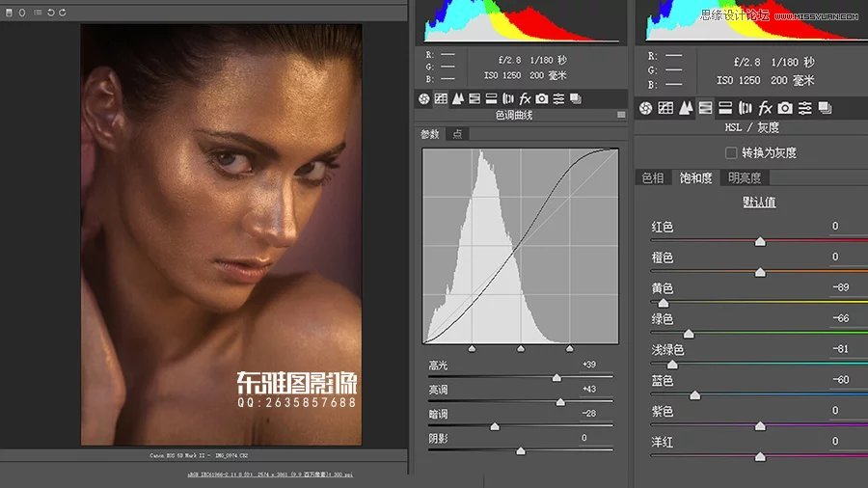
Task: Open Tone Curve icon above HSL / 灰度 title
Action: (665, 108)
